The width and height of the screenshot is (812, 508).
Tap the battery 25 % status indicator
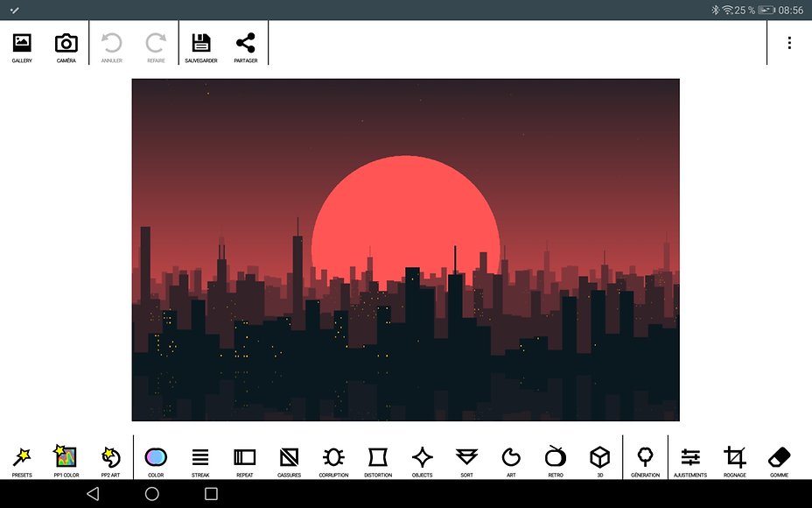pos(754,10)
